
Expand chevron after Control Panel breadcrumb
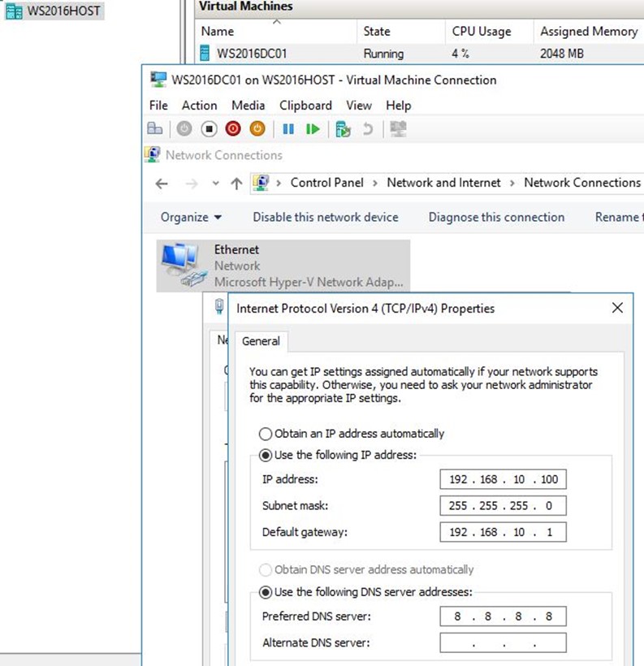(x=375, y=183)
